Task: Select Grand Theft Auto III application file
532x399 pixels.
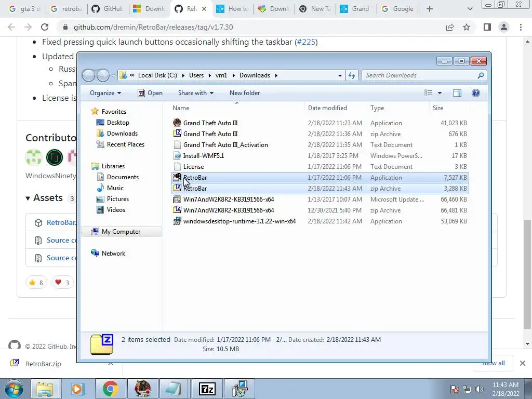Action: pyautogui.click(x=320, y=123)
